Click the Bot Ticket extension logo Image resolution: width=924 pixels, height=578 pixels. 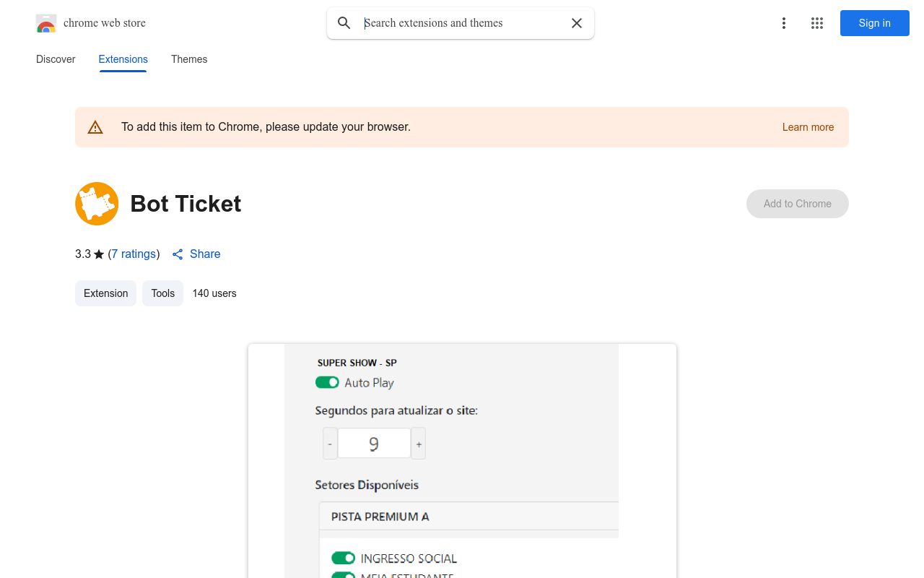(x=96, y=204)
